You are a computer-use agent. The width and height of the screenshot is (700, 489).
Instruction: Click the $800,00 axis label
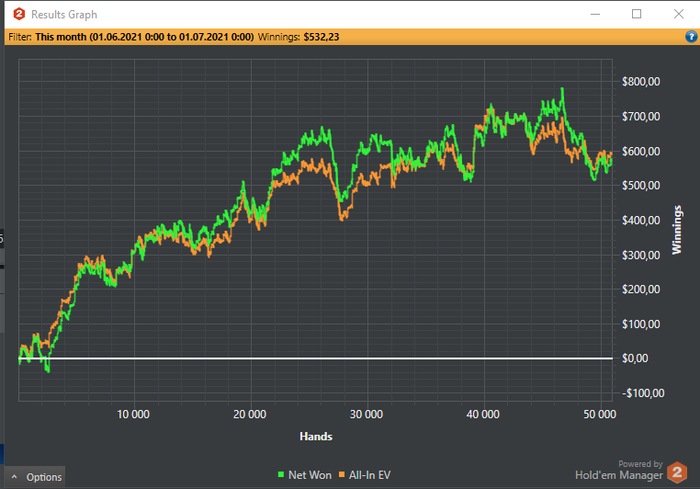point(641,82)
